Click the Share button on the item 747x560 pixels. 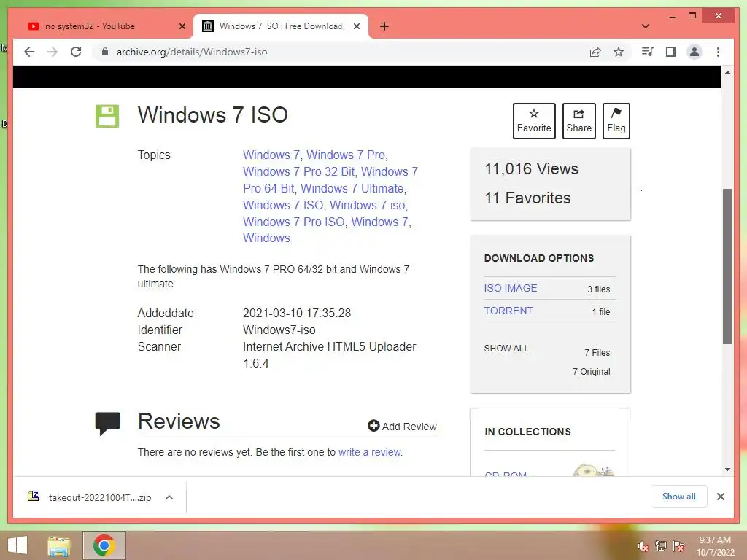coord(578,121)
